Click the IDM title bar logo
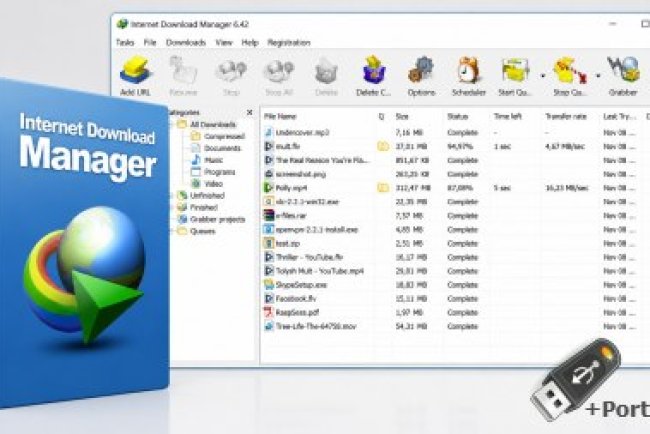This screenshot has height=434, width=650. pos(123,24)
